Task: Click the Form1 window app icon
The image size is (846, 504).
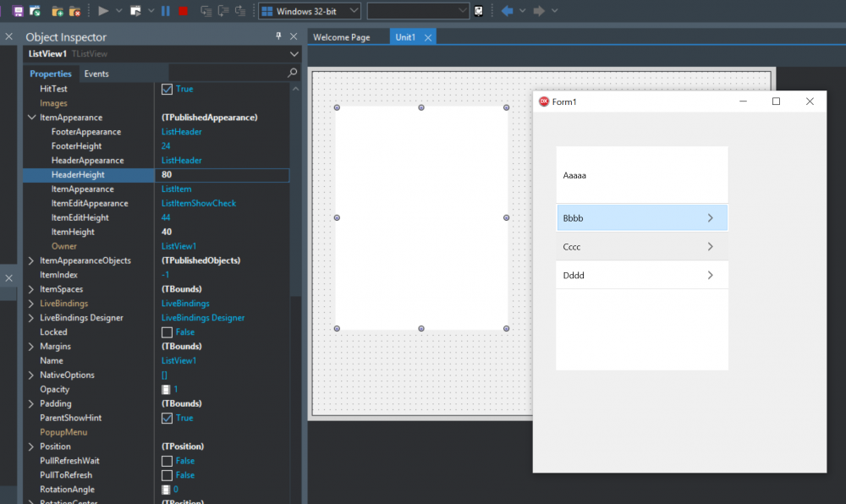Action: [544, 101]
